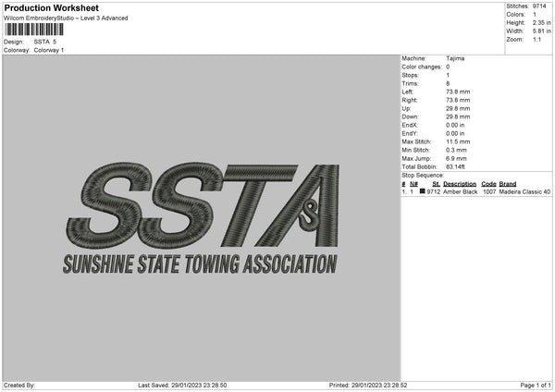The width and height of the screenshot is (555, 392).
Task: Click the Trims value 8
Action: click(x=448, y=83)
